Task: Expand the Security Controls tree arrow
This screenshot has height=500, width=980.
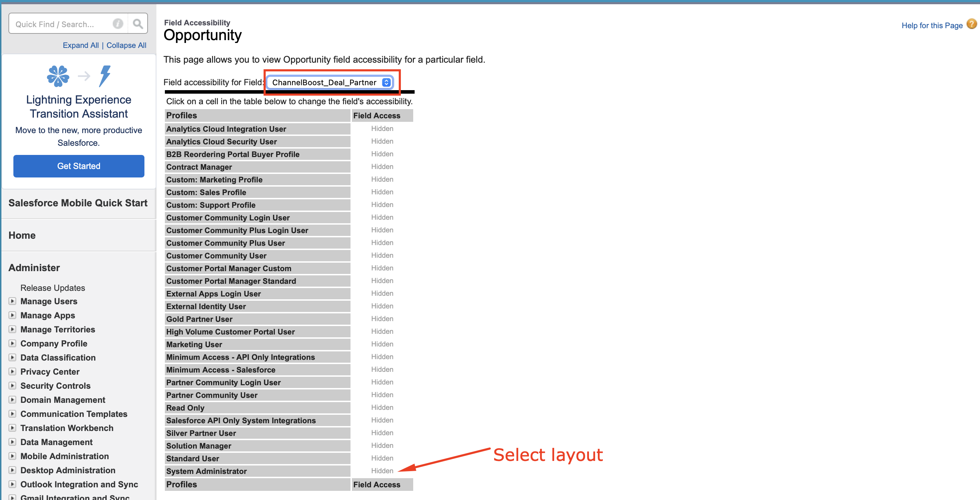Action: click(13, 385)
